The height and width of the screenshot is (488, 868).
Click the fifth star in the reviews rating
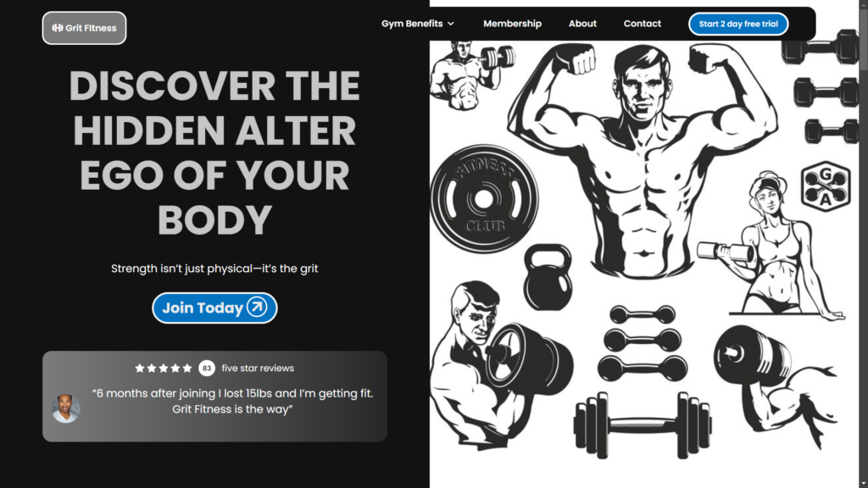[x=187, y=368]
